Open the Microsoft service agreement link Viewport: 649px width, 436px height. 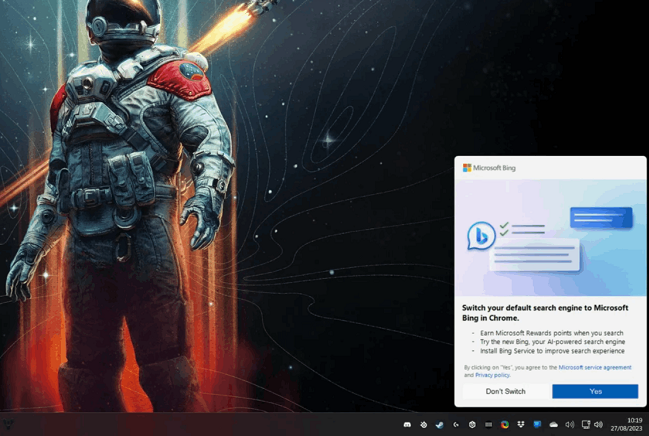pos(595,367)
